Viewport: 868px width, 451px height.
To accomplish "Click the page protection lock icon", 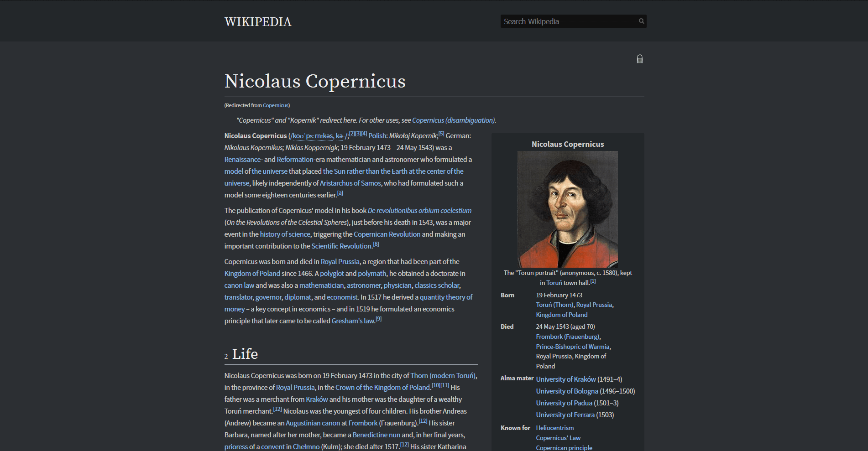I will 640,59.
